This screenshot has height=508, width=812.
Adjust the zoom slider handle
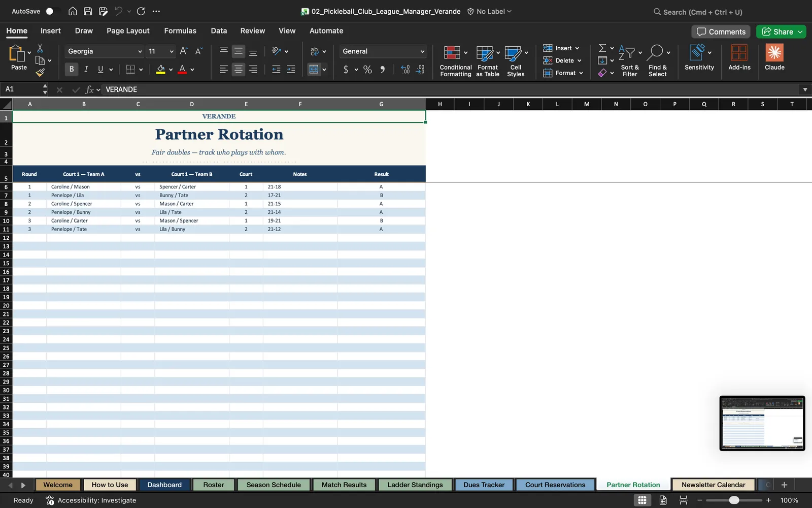pos(734,500)
